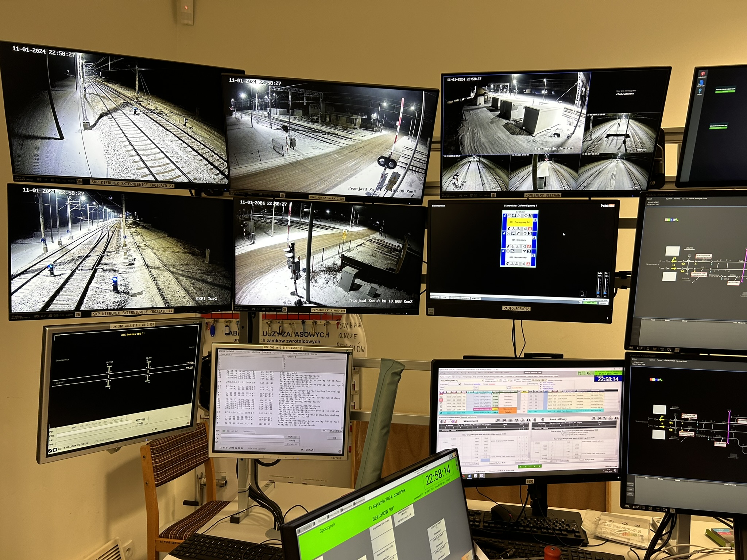Switch to the Dziennik telefoniczny tab
Viewport: 747px width, 560px height.
pyautogui.click(x=468, y=417)
